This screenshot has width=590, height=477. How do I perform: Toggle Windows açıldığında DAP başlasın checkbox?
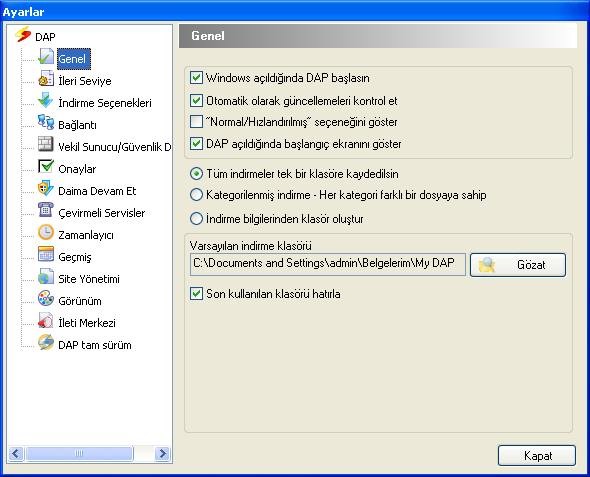196,78
